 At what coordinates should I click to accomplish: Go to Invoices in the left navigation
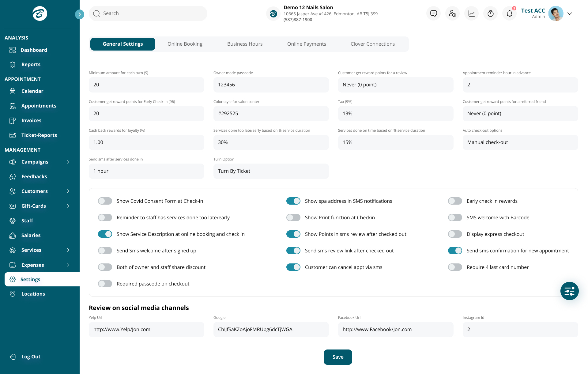tap(32, 120)
